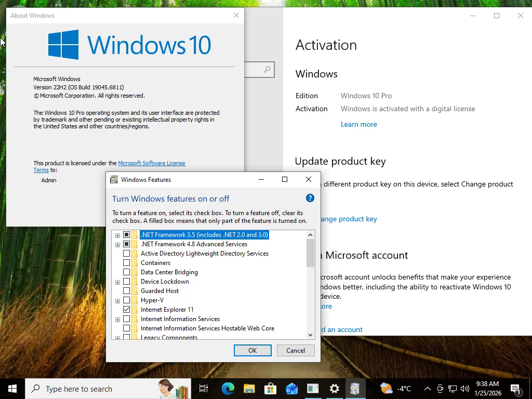
Task: Toggle .NET Framework 4.8 Advanced Services checkbox
Action: point(126,244)
